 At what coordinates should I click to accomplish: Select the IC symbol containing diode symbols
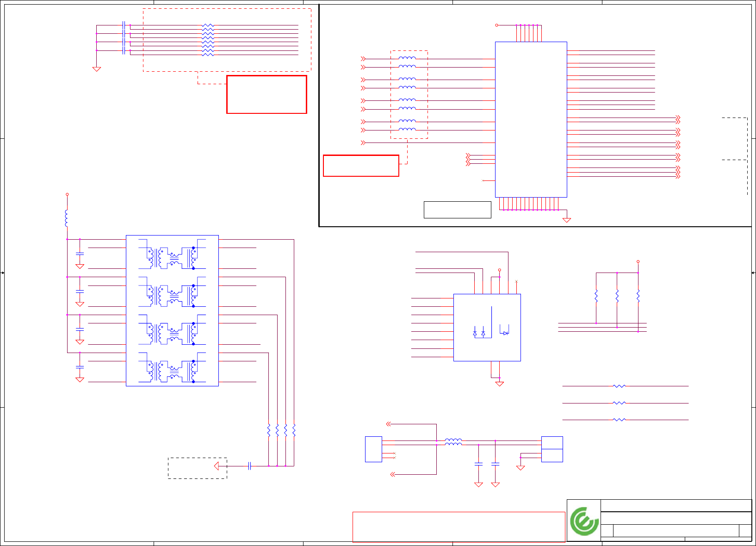tap(487, 328)
